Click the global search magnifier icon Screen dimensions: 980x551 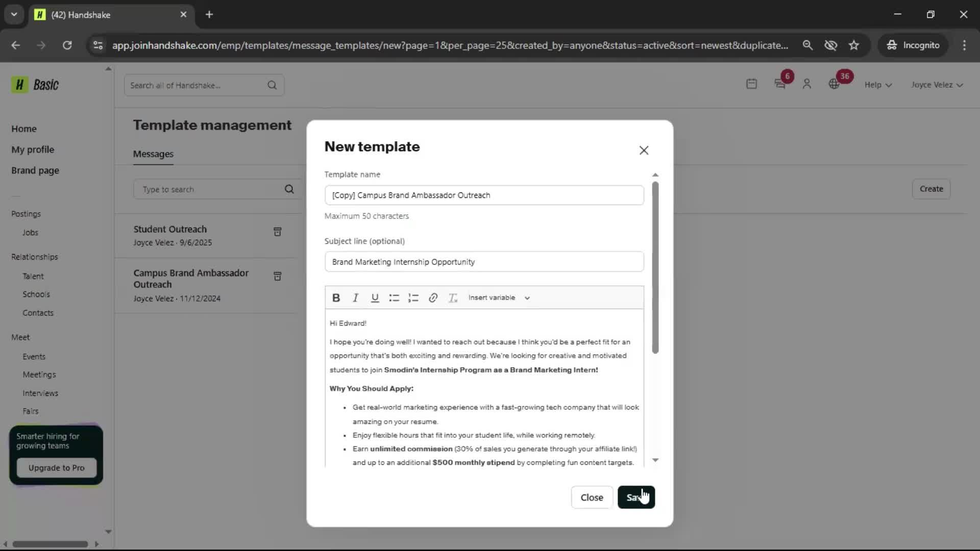tap(272, 85)
